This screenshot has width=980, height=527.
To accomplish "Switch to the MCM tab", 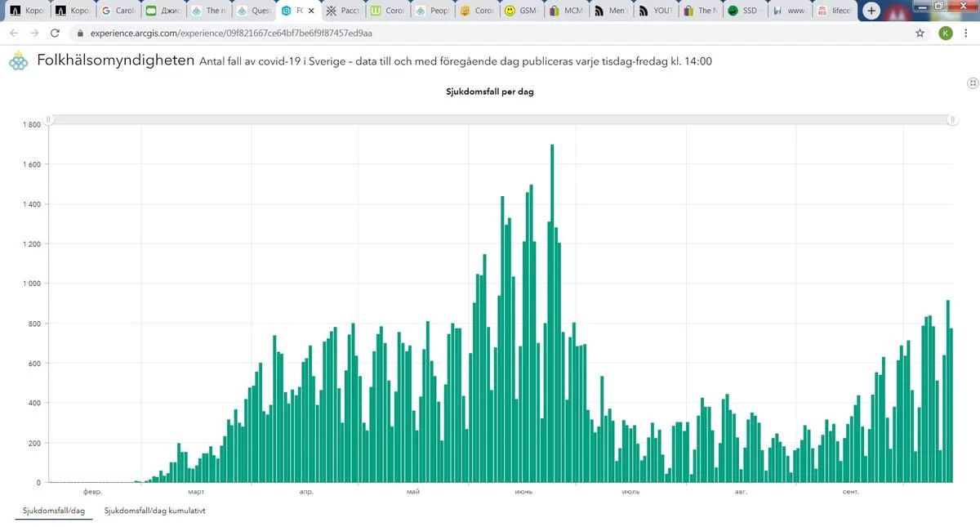I will (x=565, y=11).
